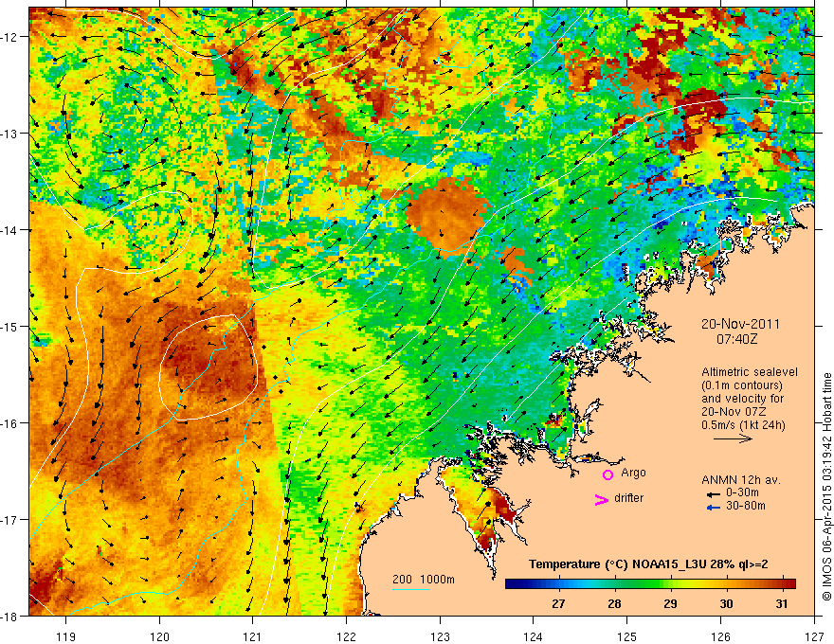
Task: Click latitude axis label -13
Action: 10,134
